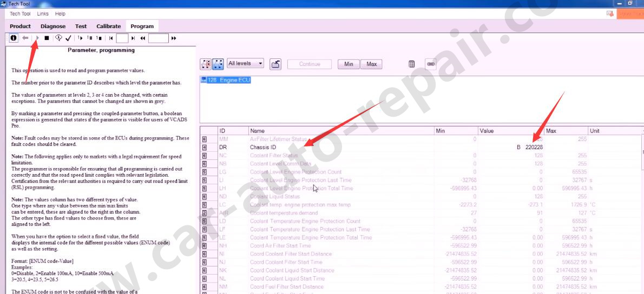
Task: Click the Value column header
Action: tap(511, 131)
